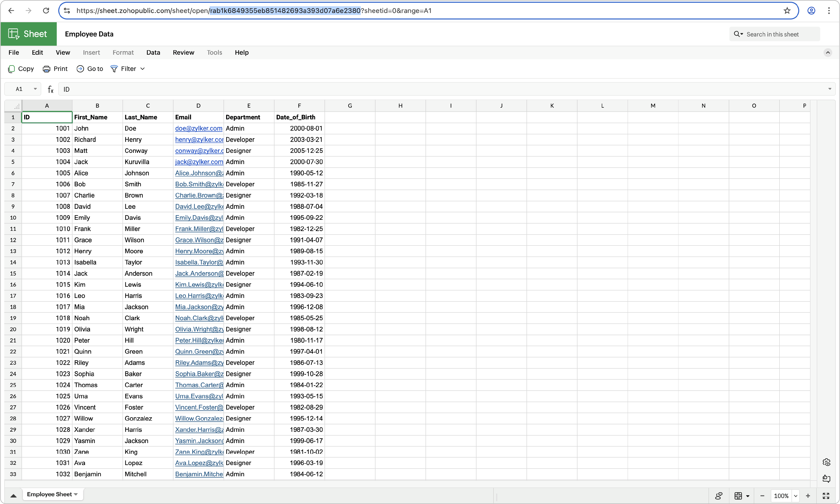This screenshot has height=504, width=840.
Task: Click the zoom in plus button
Action: click(x=808, y=496)
